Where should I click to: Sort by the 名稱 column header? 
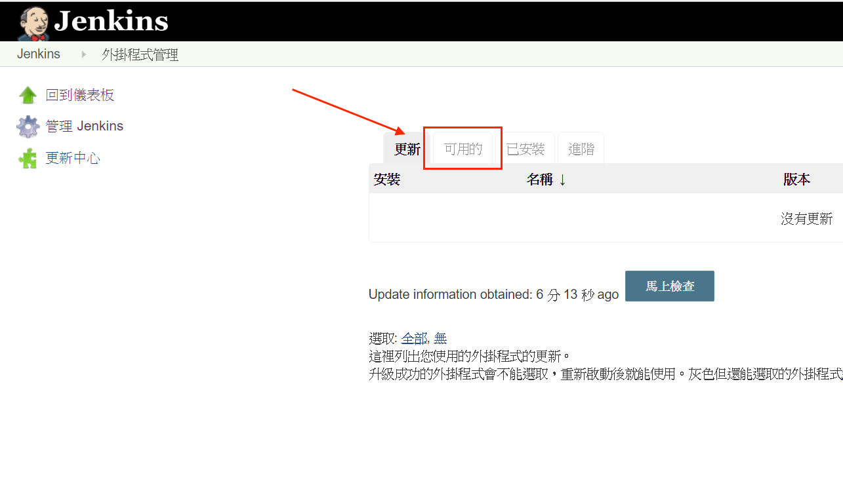(x=540, y=179)
